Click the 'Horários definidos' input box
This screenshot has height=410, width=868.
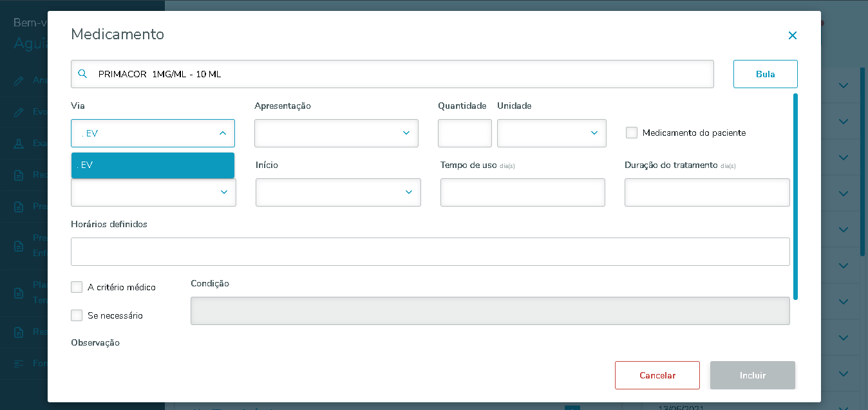[430, 252]
